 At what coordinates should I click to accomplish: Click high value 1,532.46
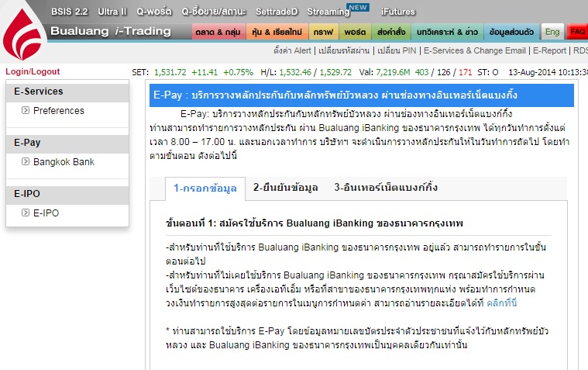295,72
